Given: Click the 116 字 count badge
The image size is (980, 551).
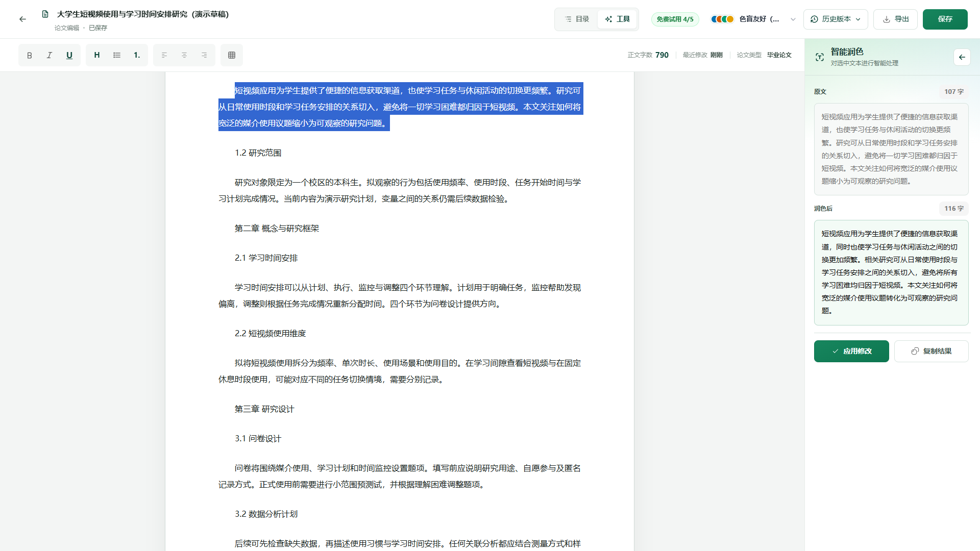Looking at the screenshot, I should tap(953, 209).
